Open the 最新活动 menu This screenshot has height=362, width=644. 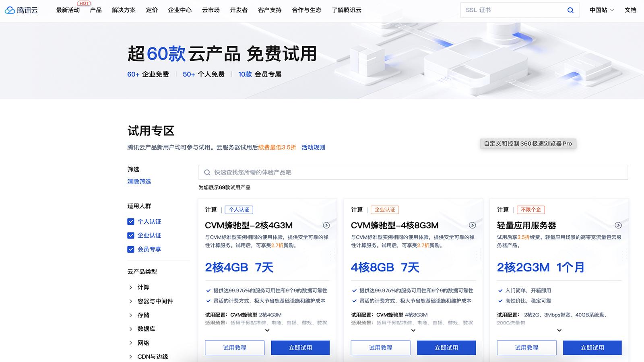pyautogui.click(x=68, y=10)
